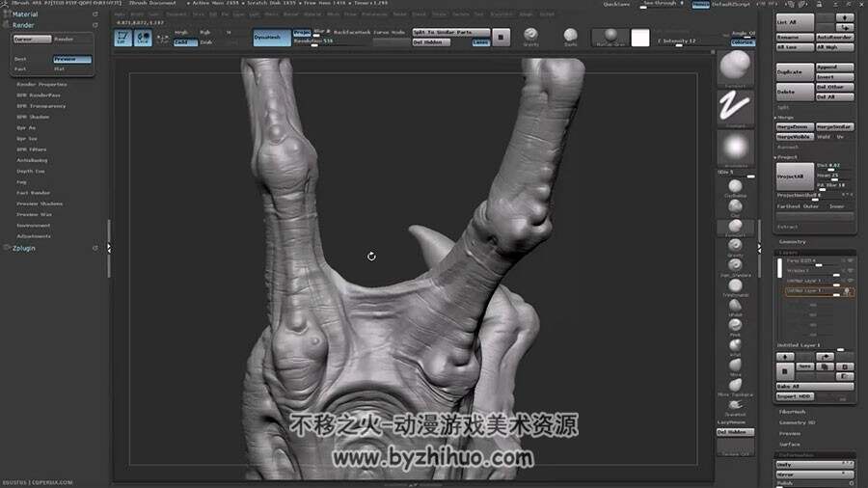Viewport: 868px width, 488px height.
Task: Expand the Material palette
Action: pyautogui.click(x=25, y=14)
